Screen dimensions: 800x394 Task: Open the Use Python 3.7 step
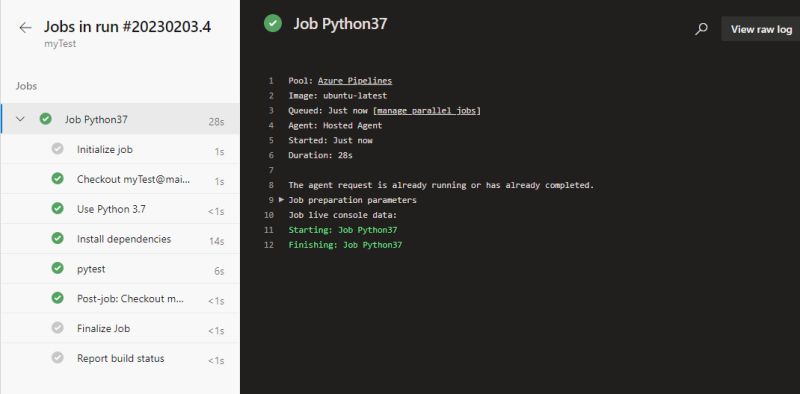point(120,209)
